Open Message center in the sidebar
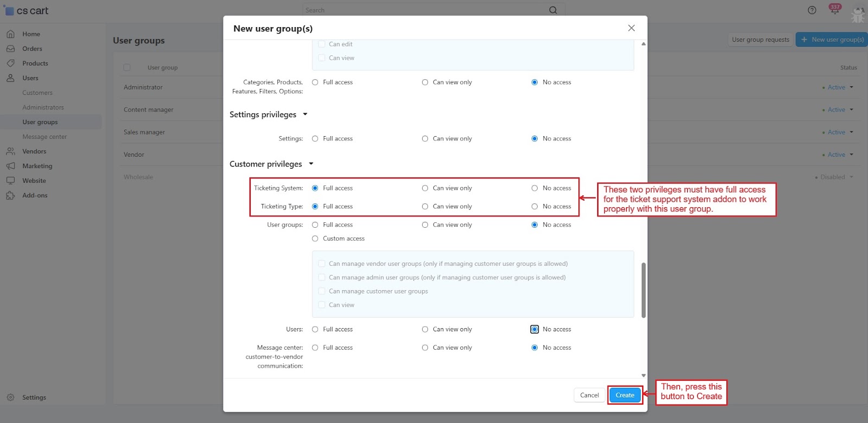The height and width of the screenshot is (423, 868). (x=44, y=137)
